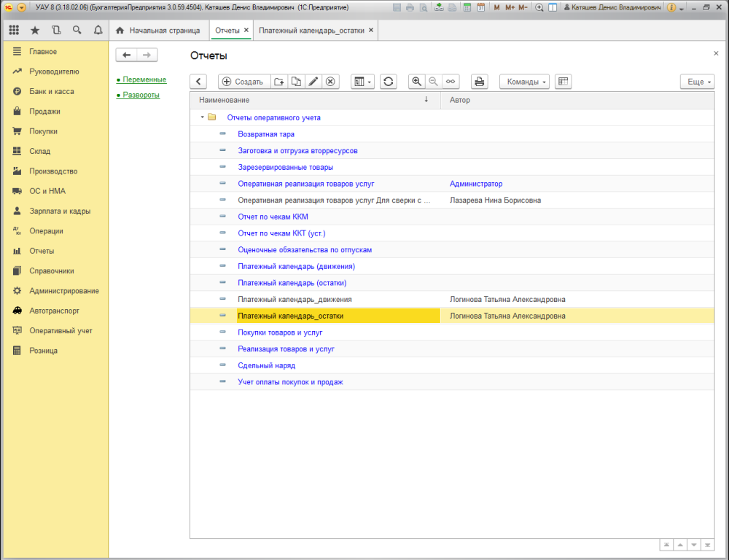The height and width of the screenshot is (560, 729).
Task: Click the zoom-in search icon in toolbar
Action: [x=416, y=82]
